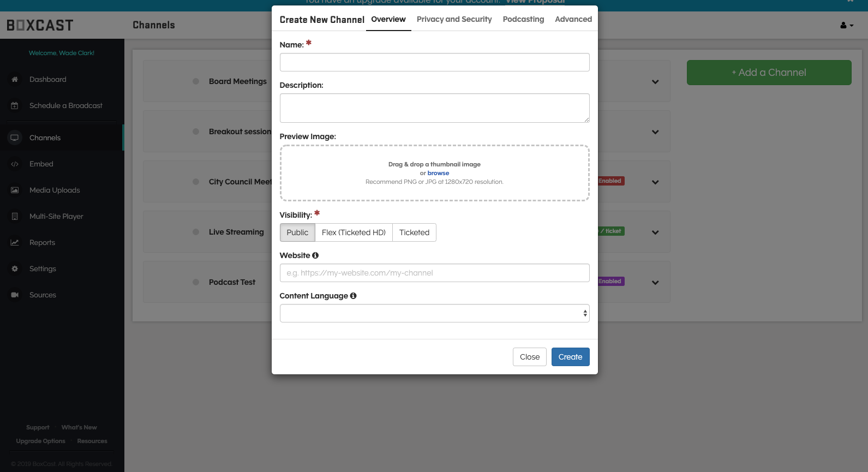Click the Embed code icon
This screenshot has width=868, height=472.
tap(15, 164)
